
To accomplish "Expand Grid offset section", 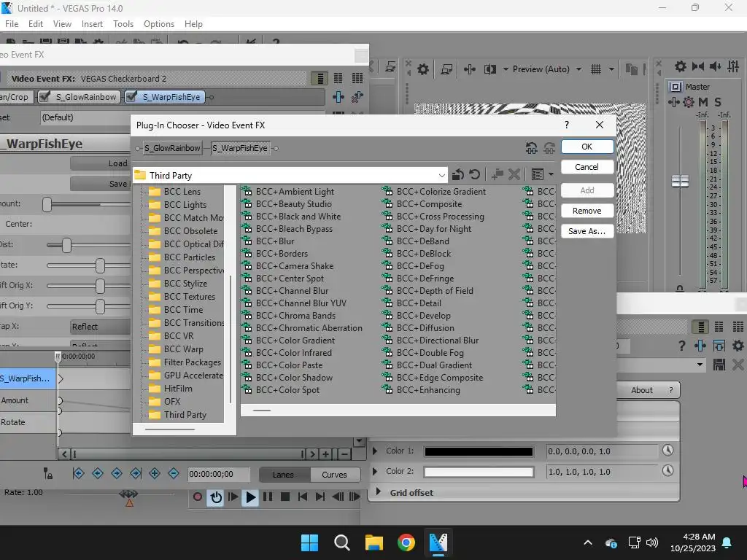I will [379, 492].
